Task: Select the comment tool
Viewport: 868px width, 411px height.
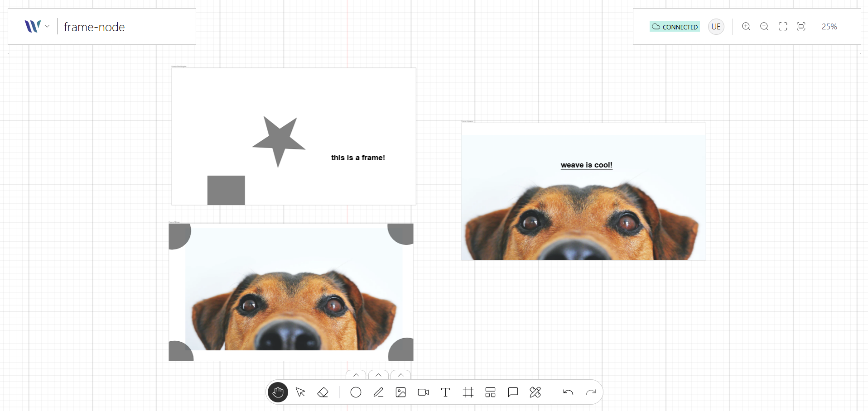Action: (x=512, y=392)
